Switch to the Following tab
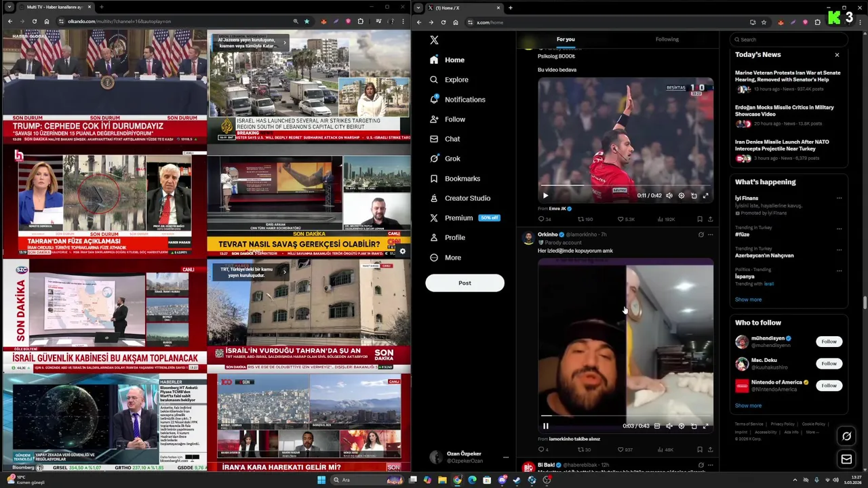The width and height of the screenshot is (868, 488). tap(667, 39)
